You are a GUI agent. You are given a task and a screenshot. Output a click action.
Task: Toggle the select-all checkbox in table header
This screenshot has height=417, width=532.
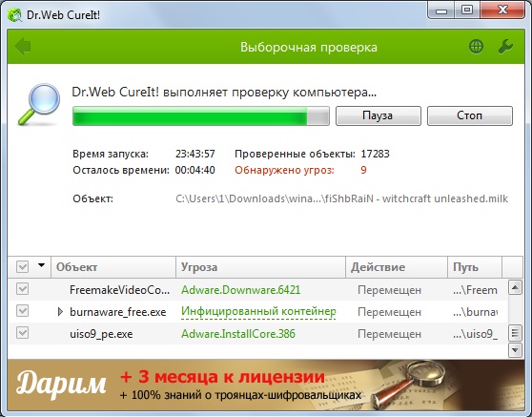coord(22,267)
